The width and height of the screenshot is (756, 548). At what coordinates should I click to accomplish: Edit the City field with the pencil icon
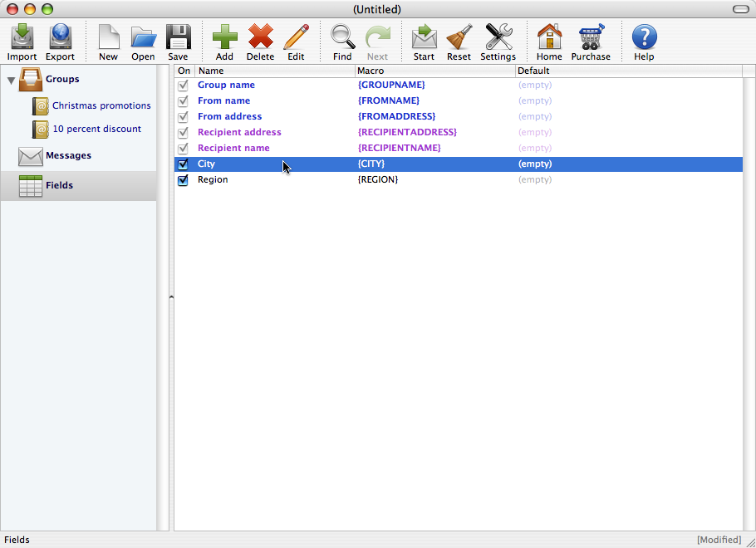click(297, 37)
